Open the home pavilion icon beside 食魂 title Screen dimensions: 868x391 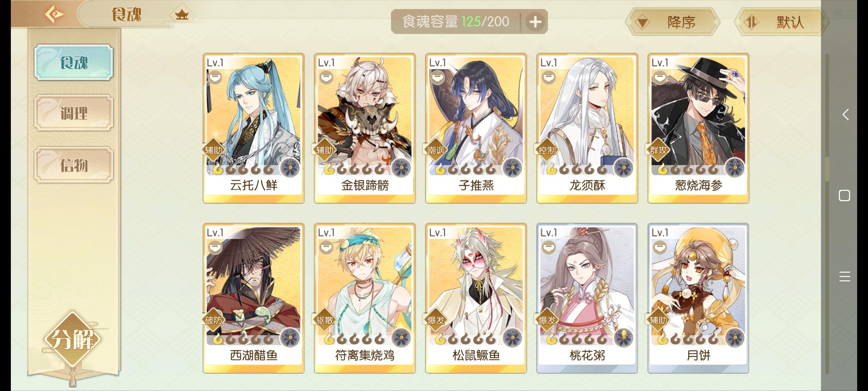182,15
